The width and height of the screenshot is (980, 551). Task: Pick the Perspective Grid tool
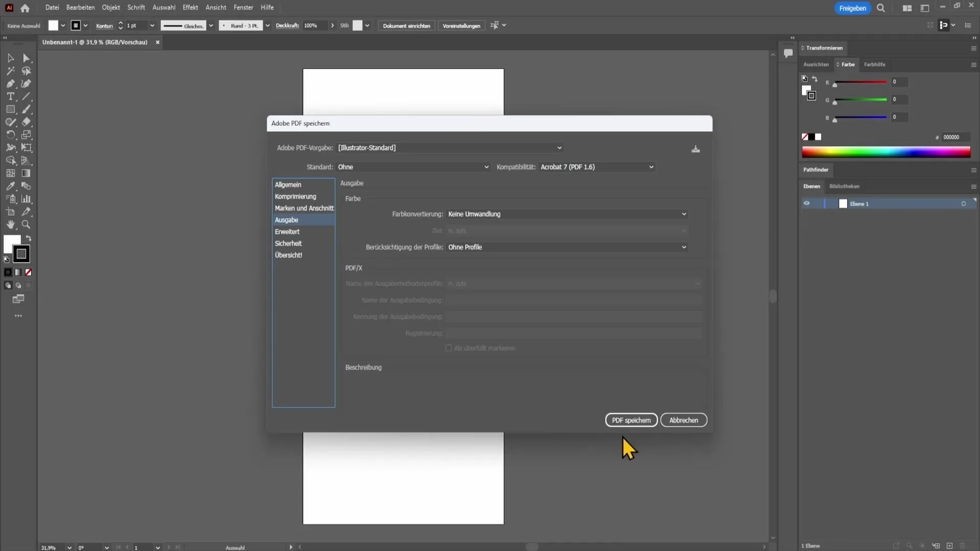point(27,160)
